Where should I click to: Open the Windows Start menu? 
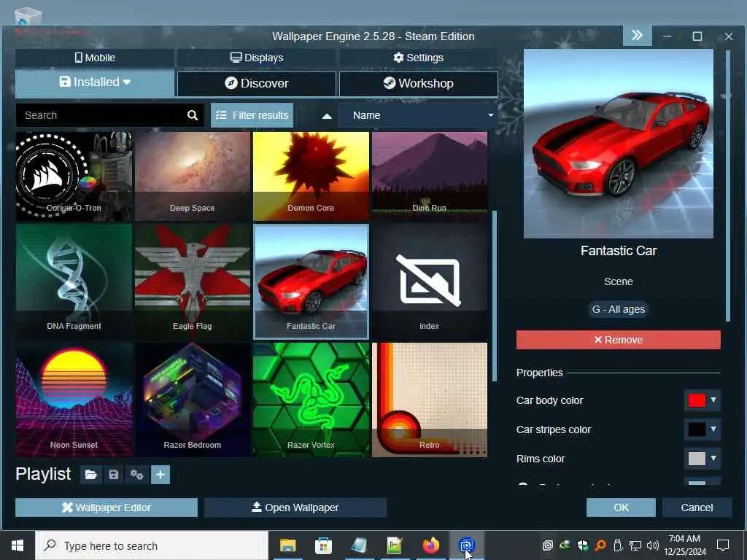point(18,545)
